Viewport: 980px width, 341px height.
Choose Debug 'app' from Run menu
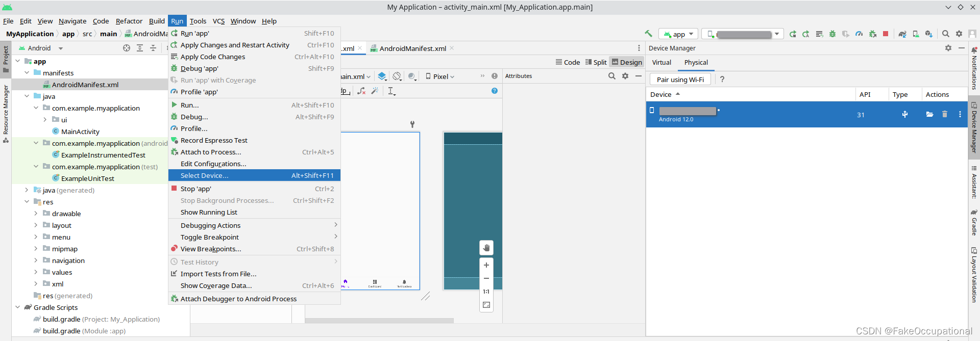tap(254, 68)
